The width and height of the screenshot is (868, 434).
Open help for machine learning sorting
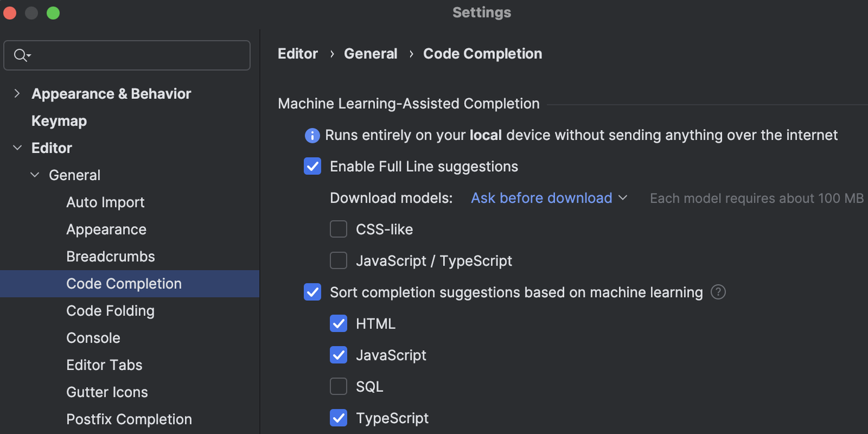pos(718,292)
